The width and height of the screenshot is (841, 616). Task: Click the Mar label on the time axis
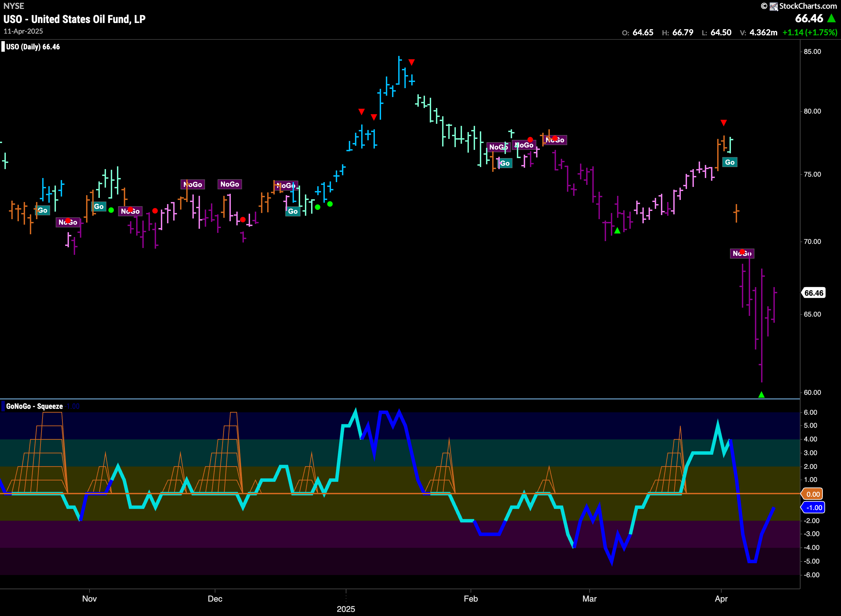[590, 599]
